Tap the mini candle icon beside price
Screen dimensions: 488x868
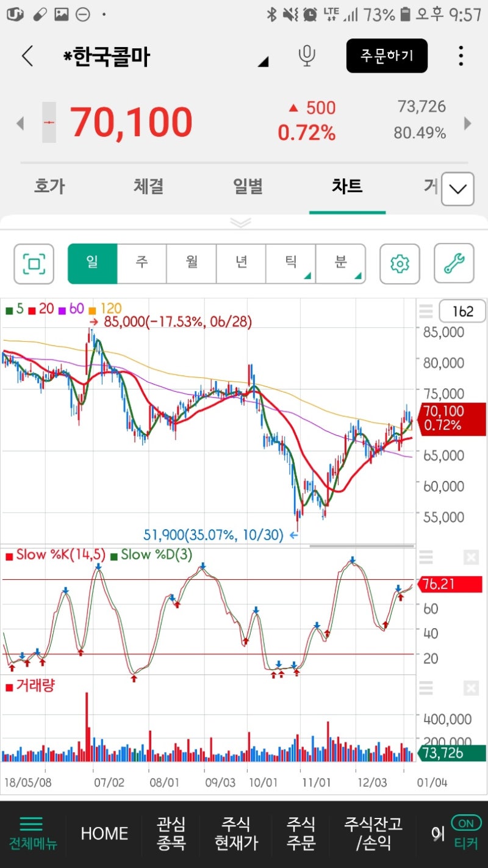tap(49, 123)
